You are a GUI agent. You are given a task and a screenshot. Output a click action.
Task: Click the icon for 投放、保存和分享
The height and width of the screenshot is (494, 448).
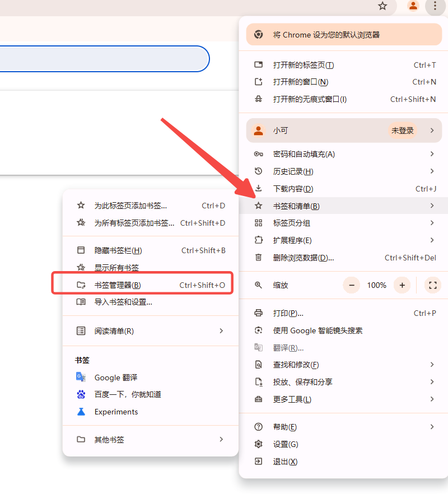pos(258,382)
